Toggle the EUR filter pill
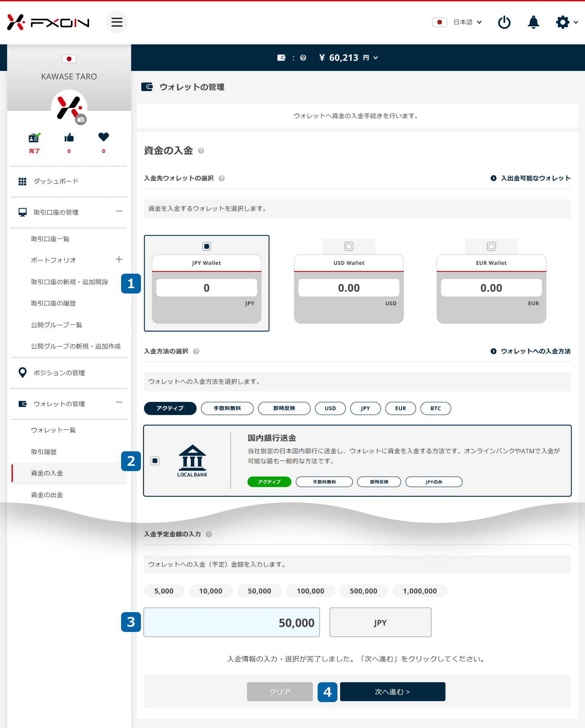The height and width of the screenshot is (728, 585). pos(401,408)
